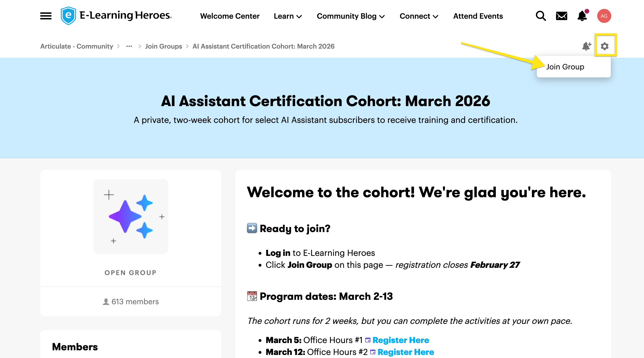Open the notifications bell in header
This screenshot has height=358, width=644.
pyautogui.click(x=582, y=16)
